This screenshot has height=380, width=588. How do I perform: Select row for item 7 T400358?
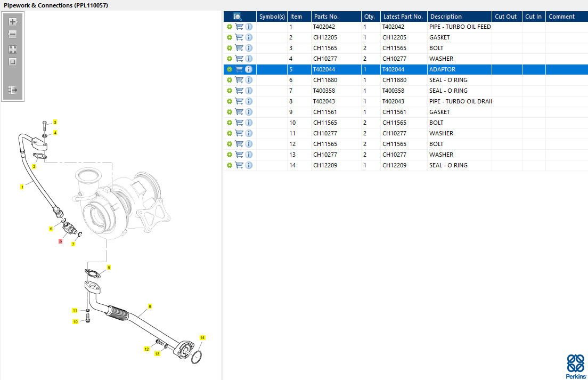pyautogui.click(x=373, y=91)
